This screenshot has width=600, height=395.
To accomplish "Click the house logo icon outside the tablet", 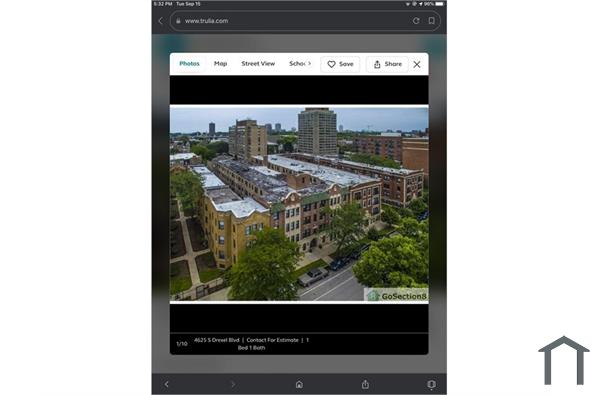I will 564,361.
